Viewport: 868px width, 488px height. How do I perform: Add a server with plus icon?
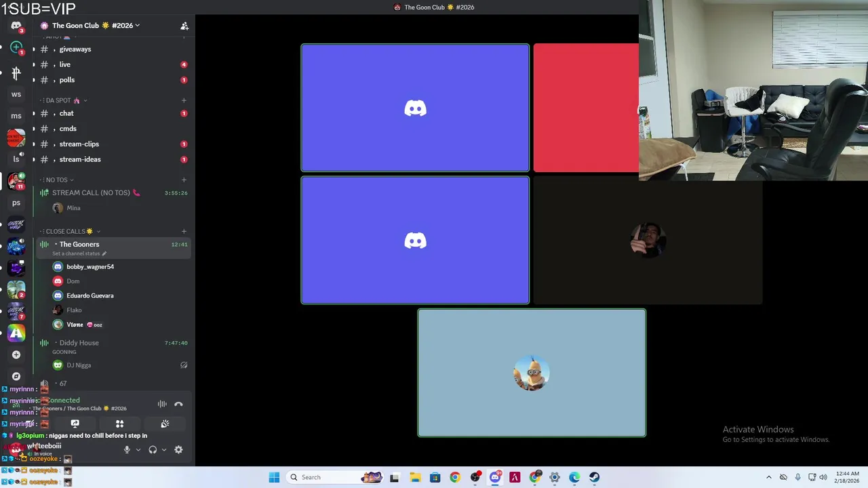[x=16, y=354]
